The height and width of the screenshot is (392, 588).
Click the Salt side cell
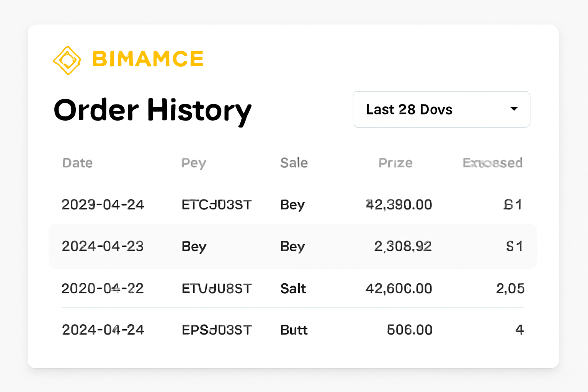(x=293, y=288)
